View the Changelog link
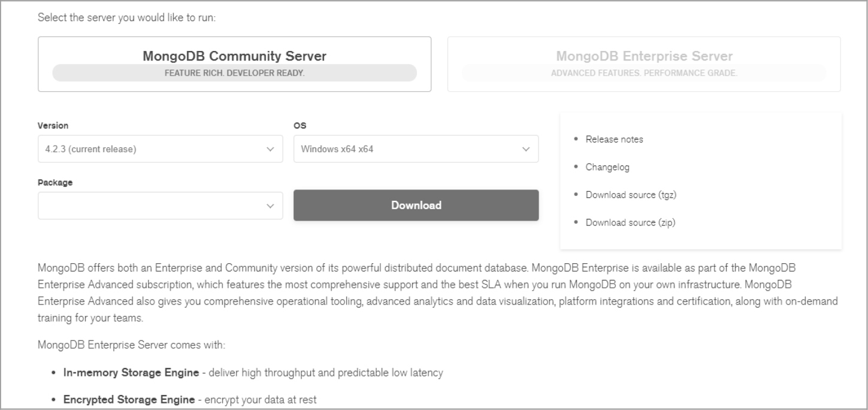 (607, 167)
